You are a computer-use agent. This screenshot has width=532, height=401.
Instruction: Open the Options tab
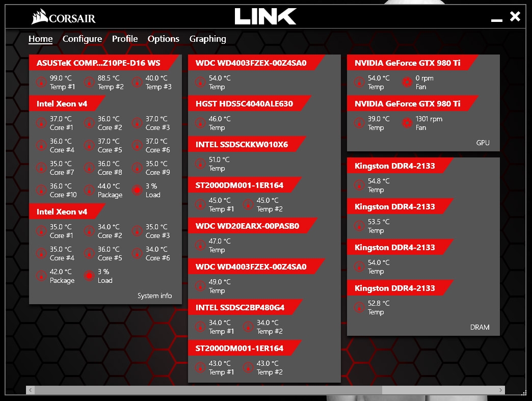click(163, 39)
